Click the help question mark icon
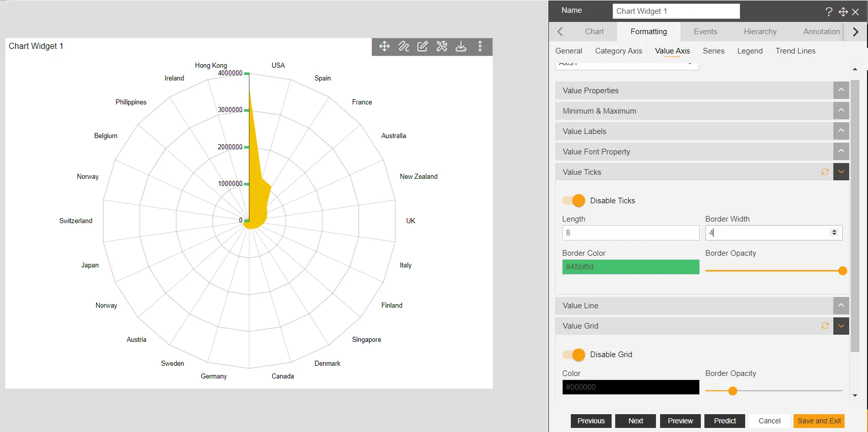Viewport: 868px width, 432px height. [x=829, y=12]
